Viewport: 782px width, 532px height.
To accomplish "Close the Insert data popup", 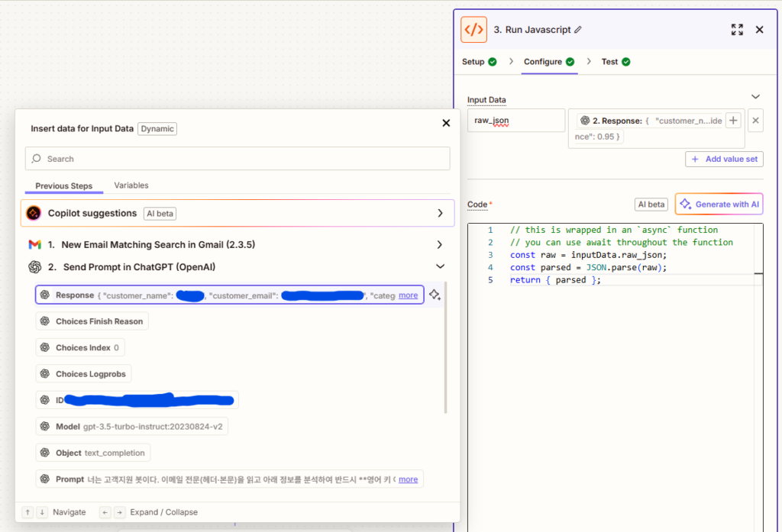I will coord(446,123).
